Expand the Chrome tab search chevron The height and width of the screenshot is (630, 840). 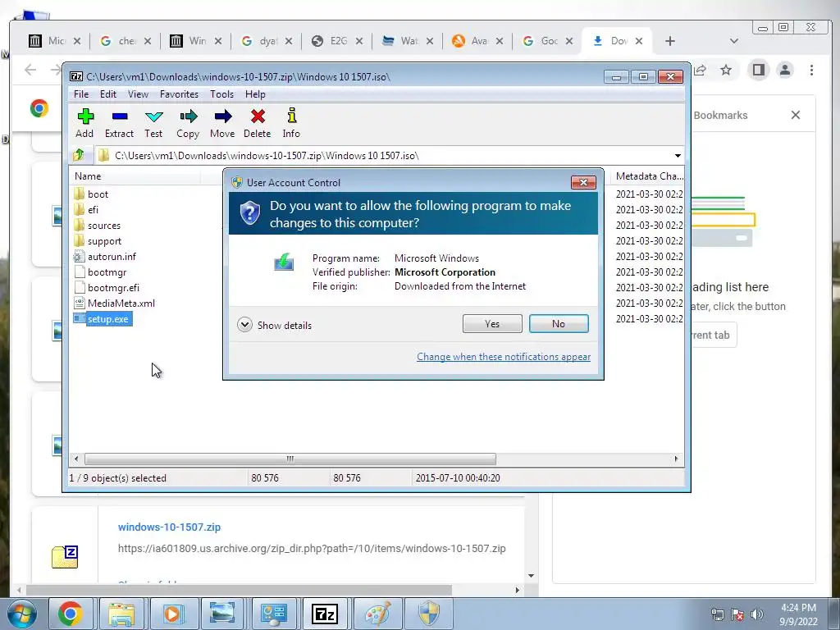pos(734,41)
